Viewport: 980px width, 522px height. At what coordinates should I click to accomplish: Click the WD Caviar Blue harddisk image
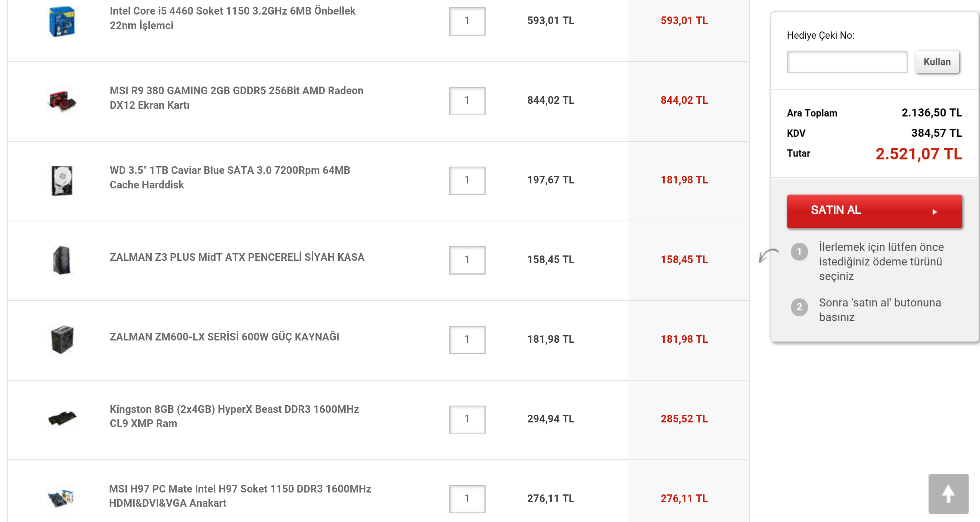tap(62, 181)
